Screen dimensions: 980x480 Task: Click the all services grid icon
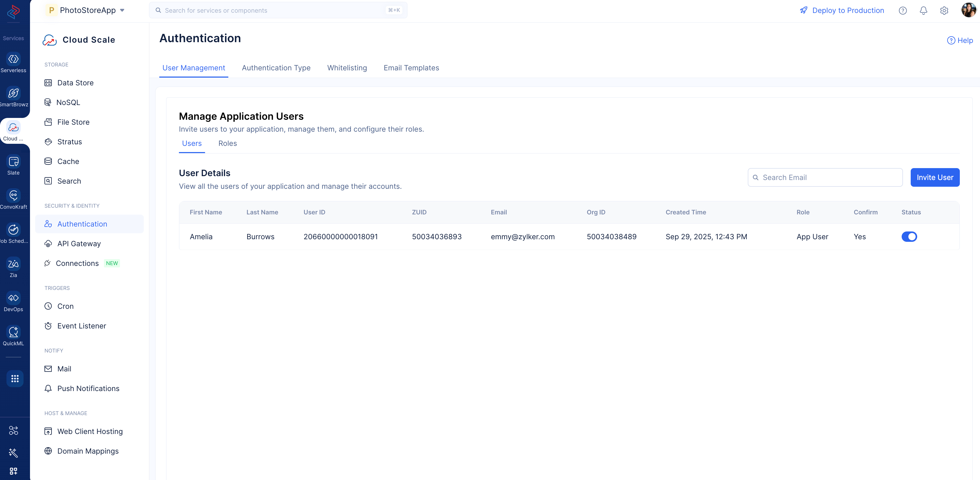(x=15, y=378)
